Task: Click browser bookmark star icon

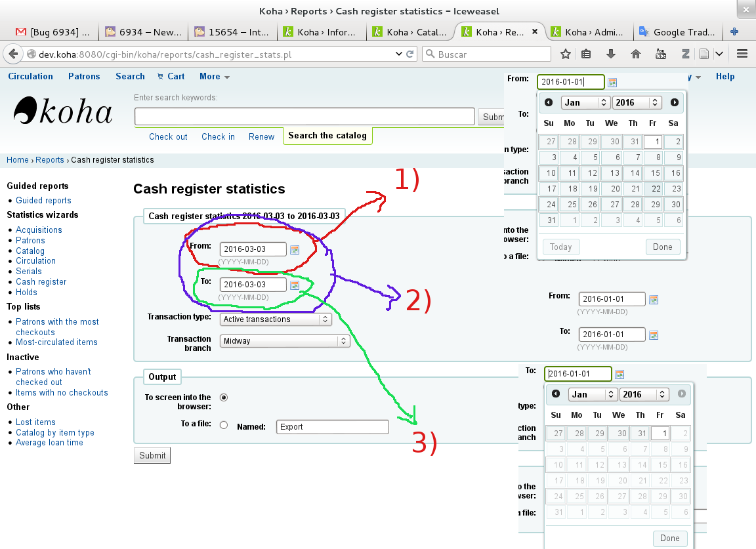Action: pyautogui.click(x=565, y=54)
